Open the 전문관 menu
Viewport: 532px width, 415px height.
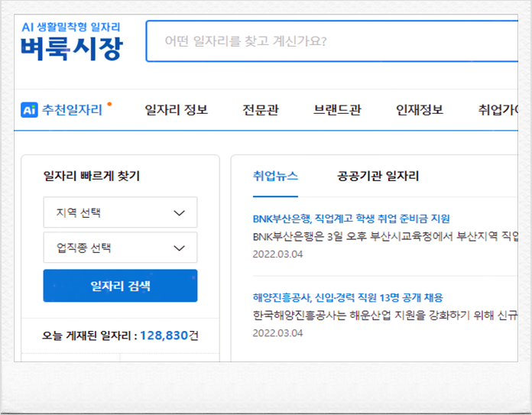261,109
